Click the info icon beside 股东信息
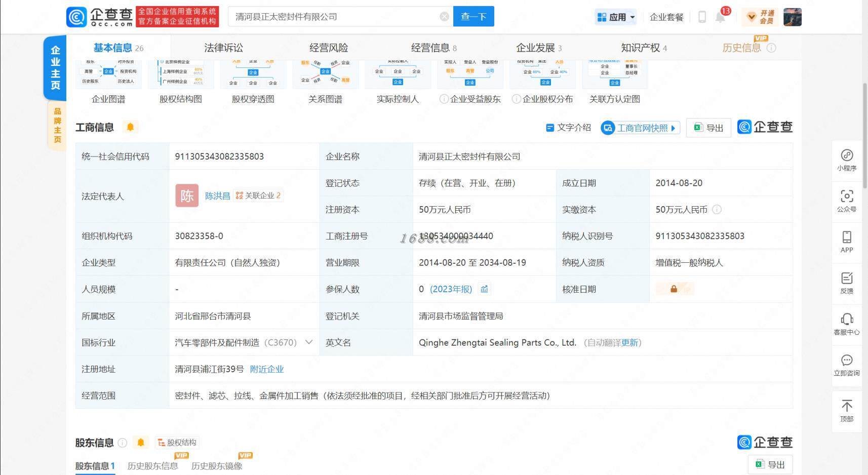Image resolution: width=868 pixels, height=475 pixels. click(x=123, y=443)
